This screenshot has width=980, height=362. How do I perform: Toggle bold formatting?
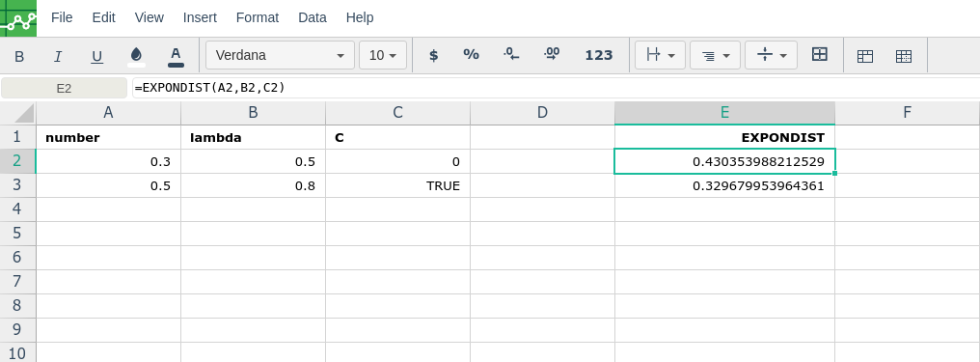(19, 56)
